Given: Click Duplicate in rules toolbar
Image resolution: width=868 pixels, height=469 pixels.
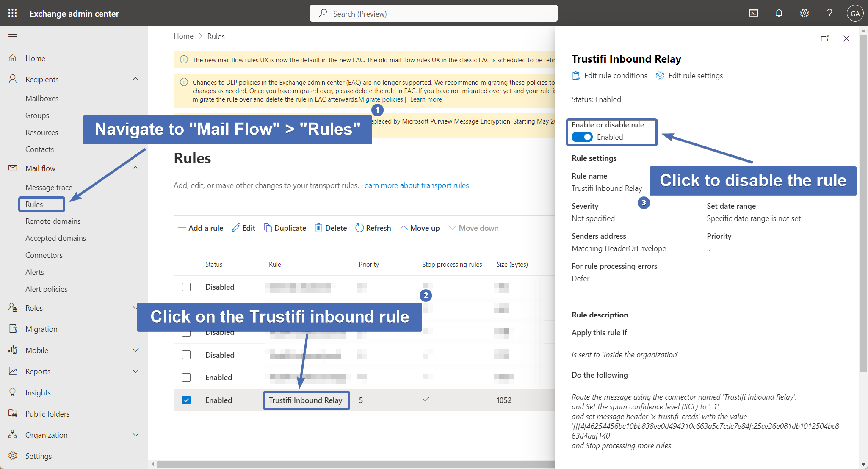Looking at the screenshot, I should [x=285, y=228].
